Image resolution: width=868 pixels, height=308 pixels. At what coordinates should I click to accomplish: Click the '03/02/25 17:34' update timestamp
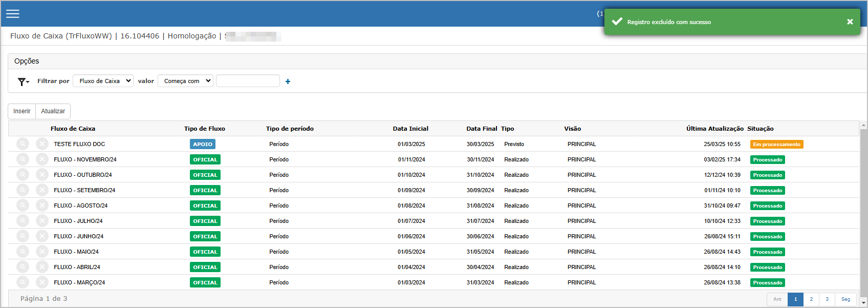pyautogui.click(x=722, y=159)
